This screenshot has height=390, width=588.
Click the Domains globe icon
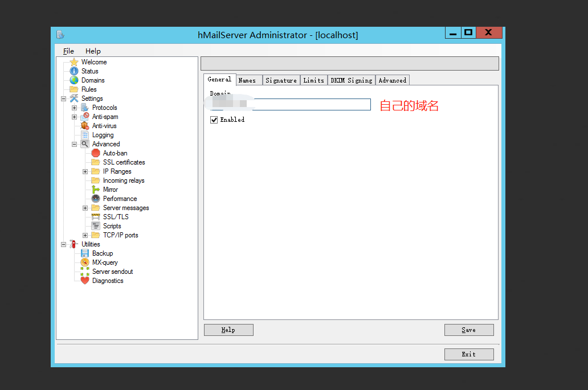point(74,80)
